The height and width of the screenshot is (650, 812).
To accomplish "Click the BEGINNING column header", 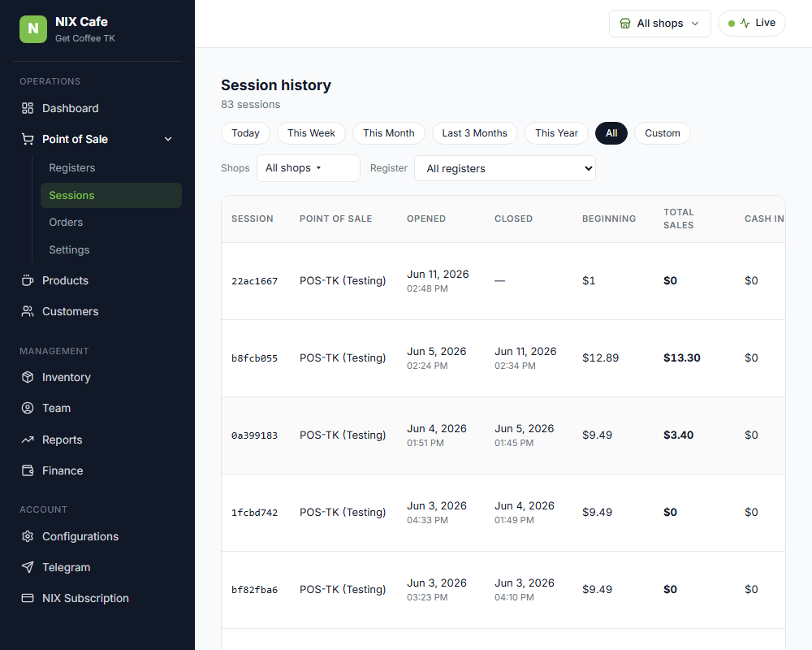I will pos(609,219).
